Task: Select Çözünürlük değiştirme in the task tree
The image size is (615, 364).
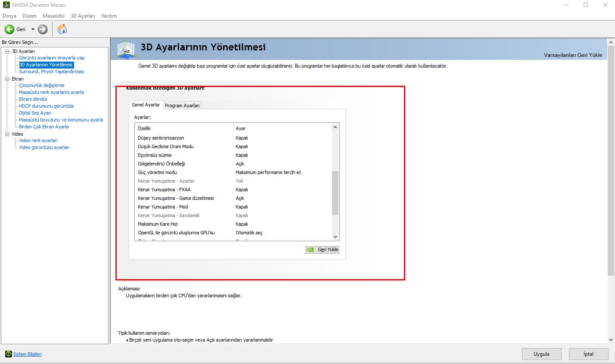Action: coord(42,85)
